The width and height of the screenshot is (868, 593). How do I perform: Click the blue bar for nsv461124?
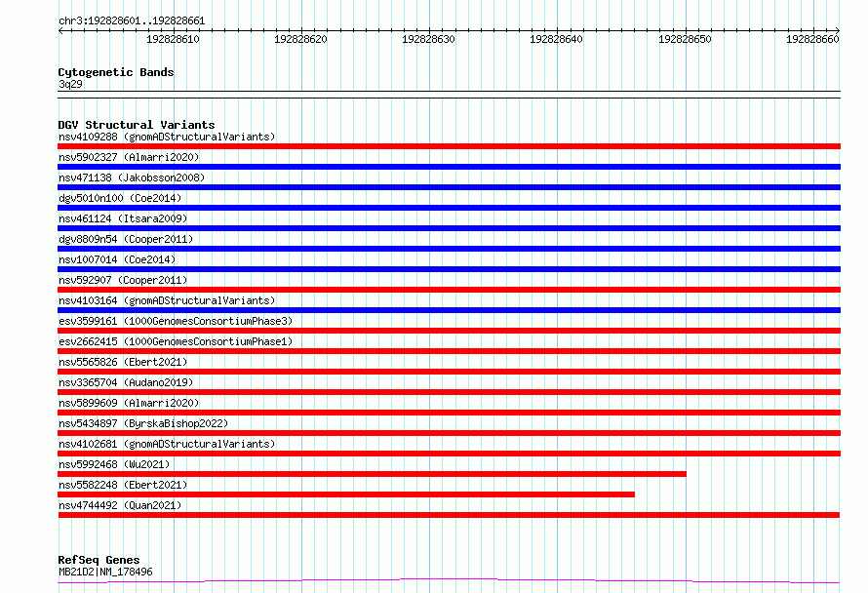coord(449,228)
